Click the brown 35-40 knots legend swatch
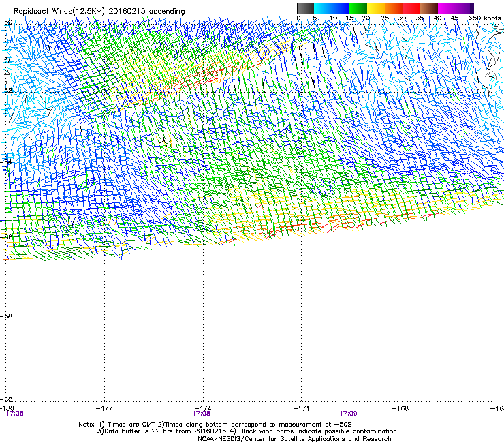 click(429, 8)
